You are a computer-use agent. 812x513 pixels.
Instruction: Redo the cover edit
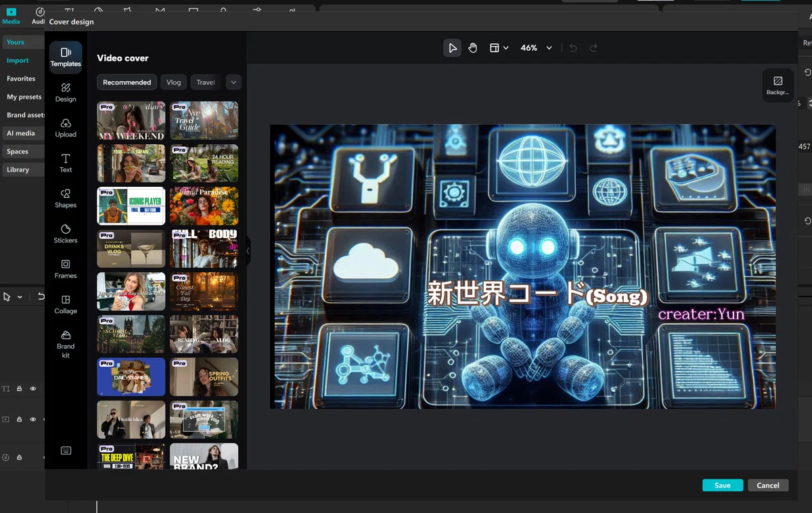593,48
